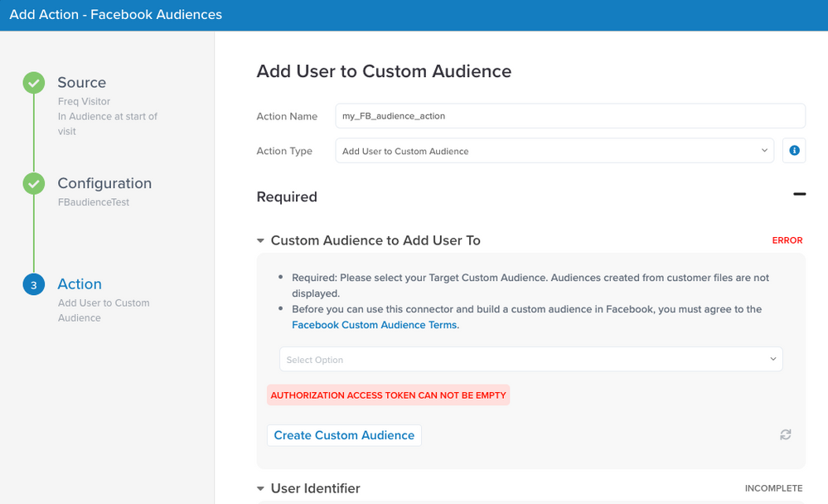
Task: Select the Action step label
Action: click(80, 284)
